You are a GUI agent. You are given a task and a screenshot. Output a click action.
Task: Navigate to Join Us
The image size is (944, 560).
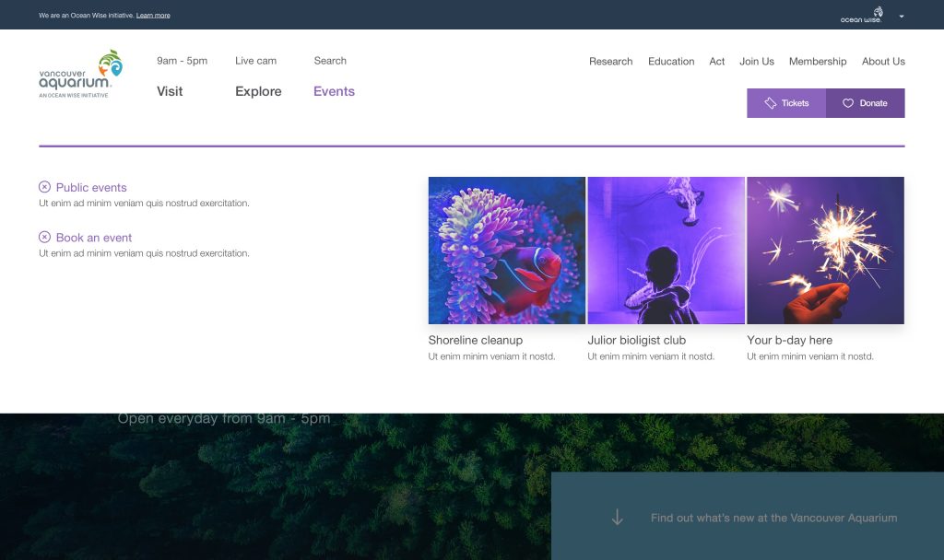point(757,62)
